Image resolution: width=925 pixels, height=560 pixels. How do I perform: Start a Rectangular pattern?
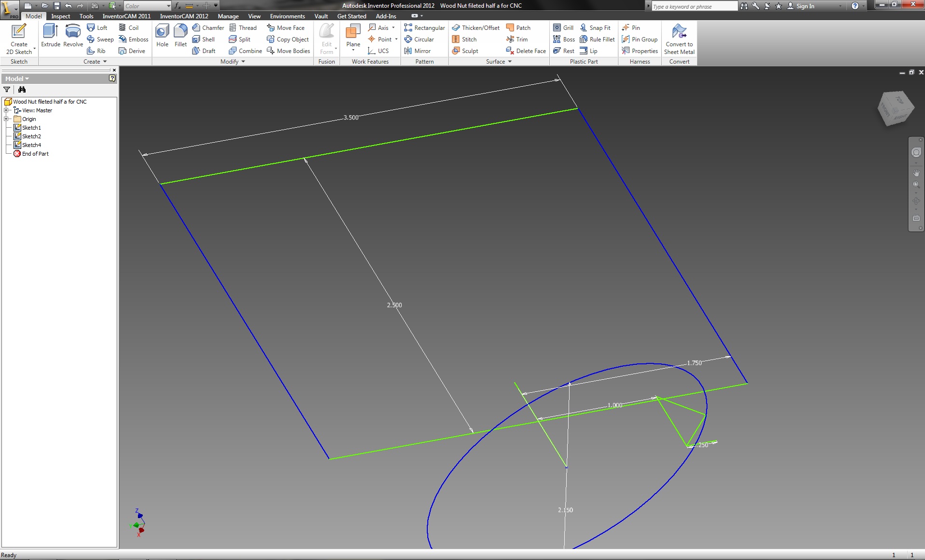pos(424,27)
